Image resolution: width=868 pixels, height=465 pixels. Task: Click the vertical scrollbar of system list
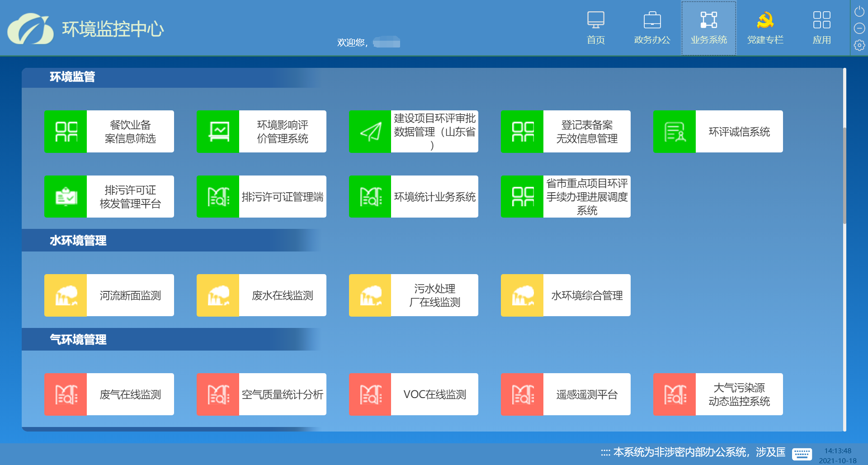tap(844, 176)
